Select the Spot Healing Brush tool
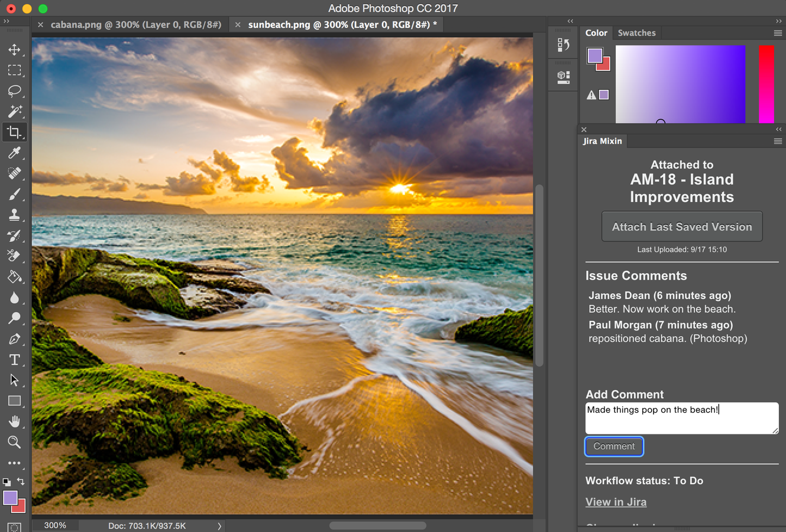Image resolution: width=786 pixels, height=532 pixels. click(x=14, y=174)
